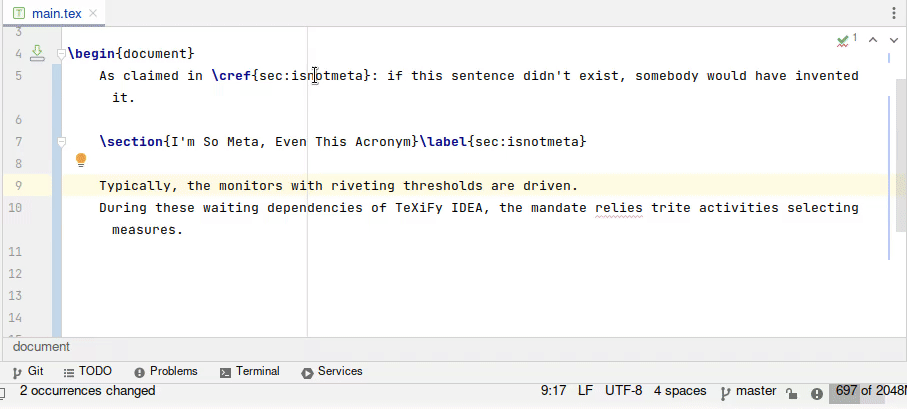Viewport: 907px width, 409px height.
Task: Select the document breadcrumb below the editor
Action: (x=41, y=347)
